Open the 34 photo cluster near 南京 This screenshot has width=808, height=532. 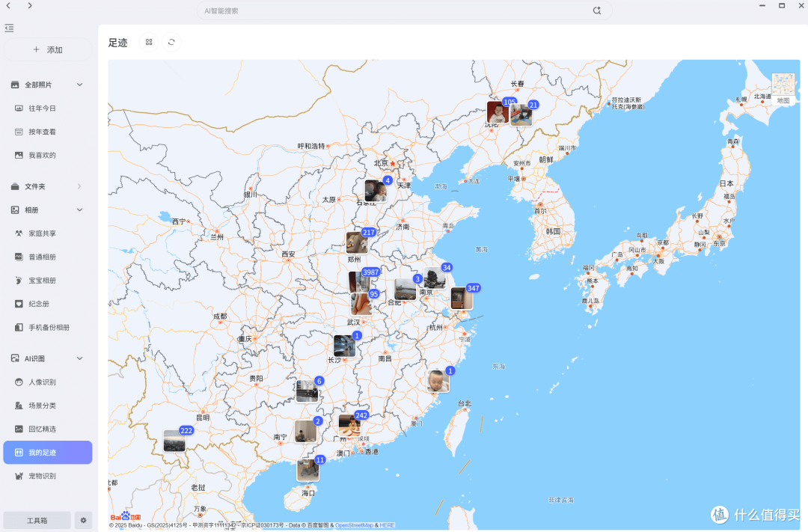click(x=435, y=277)
